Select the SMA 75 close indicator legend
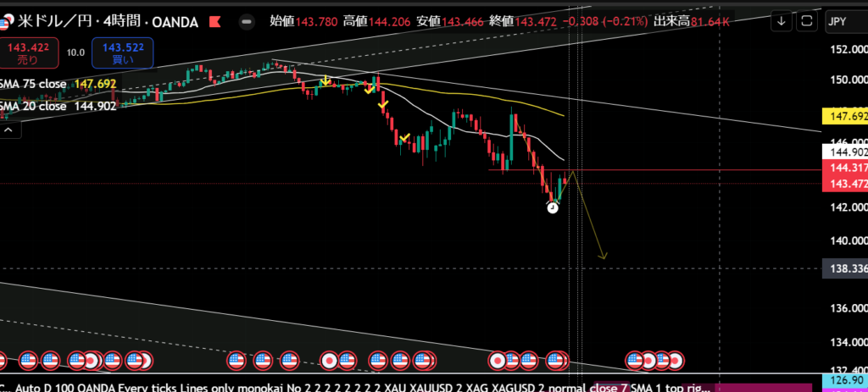Screen dimensions: 868x392 34,85
